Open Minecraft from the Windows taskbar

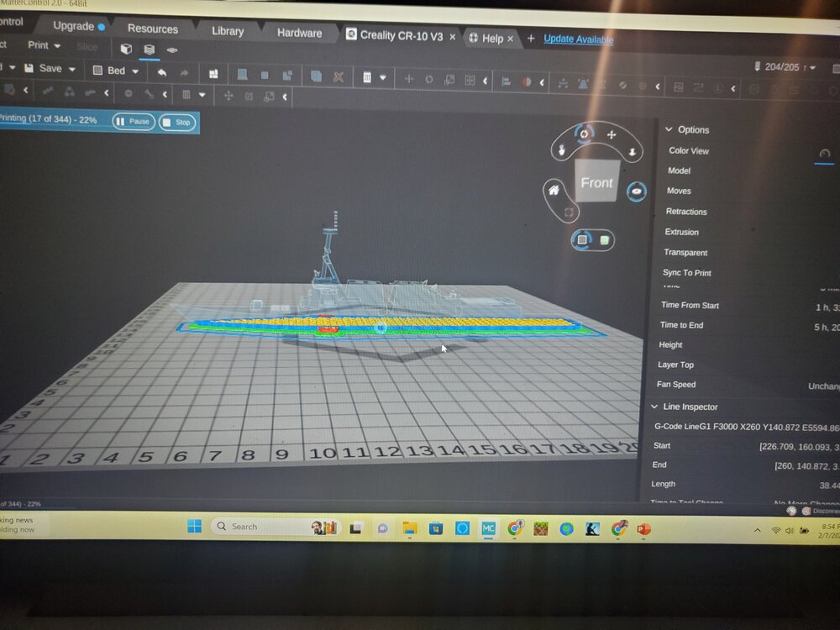point(541,528)
